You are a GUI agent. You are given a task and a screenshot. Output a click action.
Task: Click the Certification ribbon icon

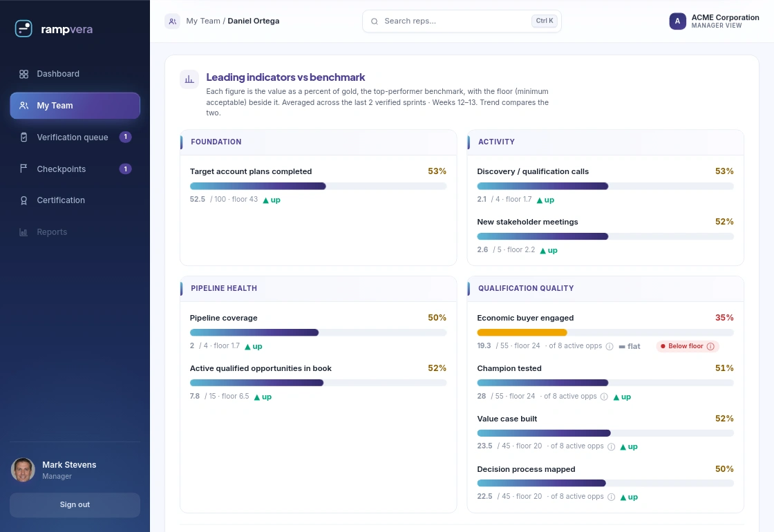click(23, 200)
